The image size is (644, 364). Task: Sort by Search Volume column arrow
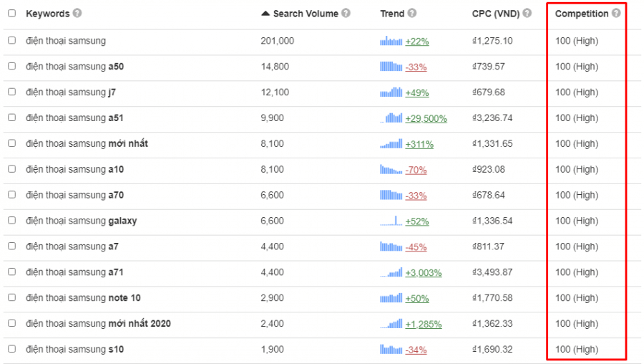[265, 14]
